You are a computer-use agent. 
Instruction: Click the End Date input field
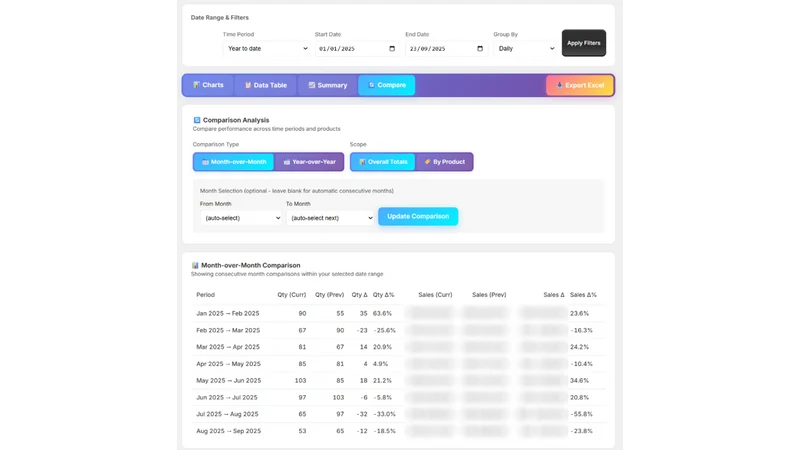(446, 48)
